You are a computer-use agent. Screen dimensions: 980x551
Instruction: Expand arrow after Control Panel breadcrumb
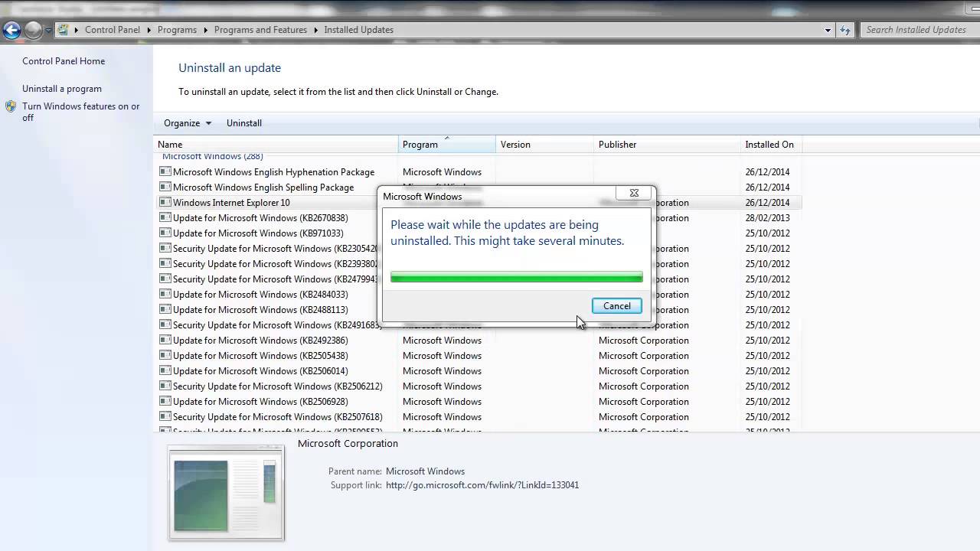[148, 30]
